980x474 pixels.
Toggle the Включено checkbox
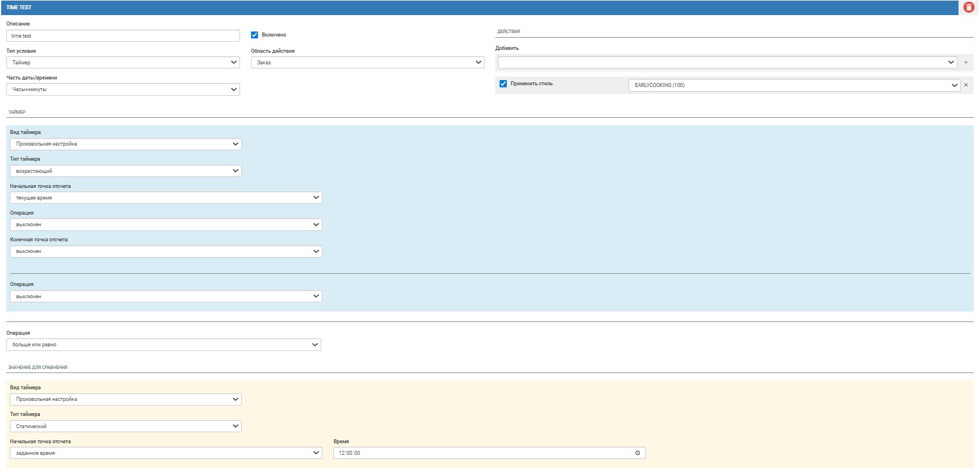point(255,35)
